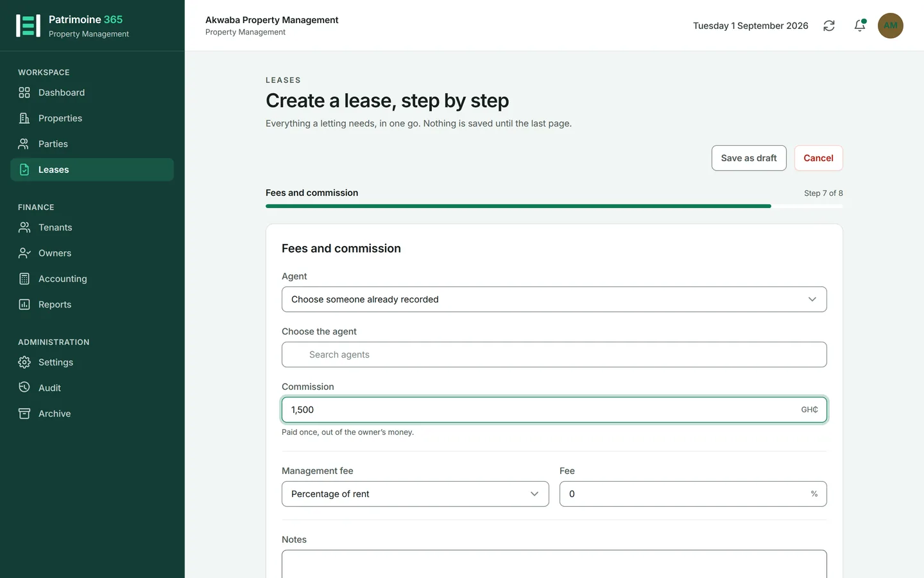924x578 pixels.
Task: Click the Owners user-check icon
Action: pos(24,253)
